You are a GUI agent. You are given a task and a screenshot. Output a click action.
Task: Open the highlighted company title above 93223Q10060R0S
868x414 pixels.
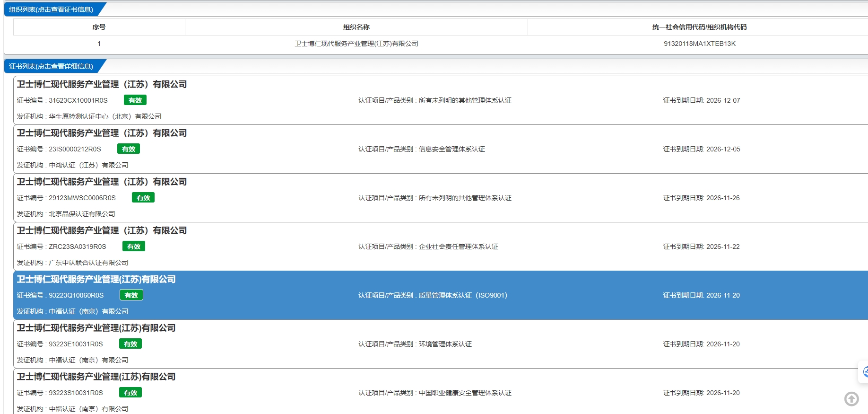96,279
